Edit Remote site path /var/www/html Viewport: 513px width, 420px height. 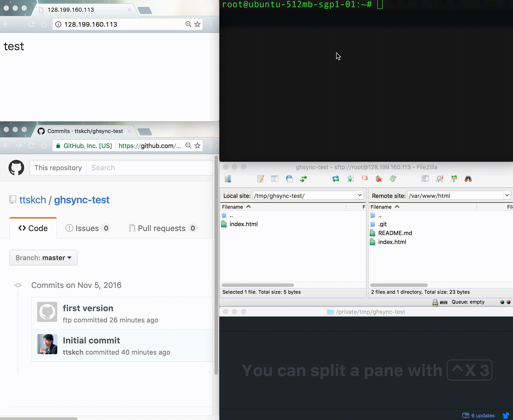pos(455,195)
